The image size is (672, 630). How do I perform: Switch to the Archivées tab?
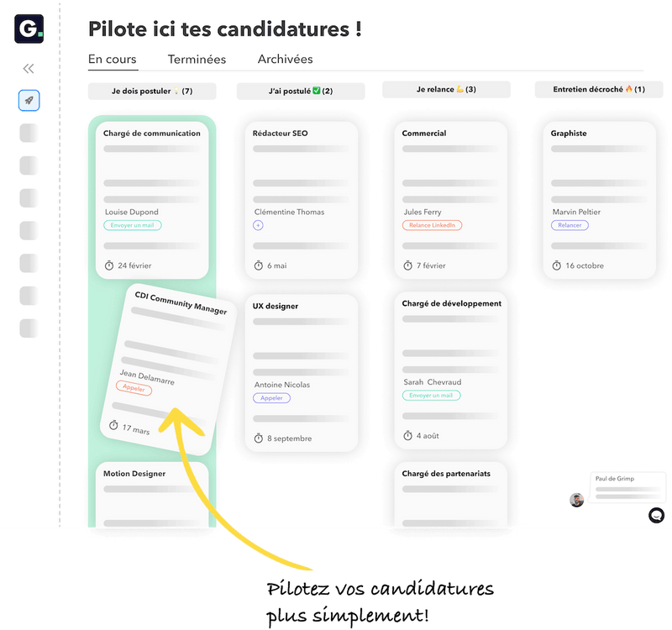[x=285, y=60]
